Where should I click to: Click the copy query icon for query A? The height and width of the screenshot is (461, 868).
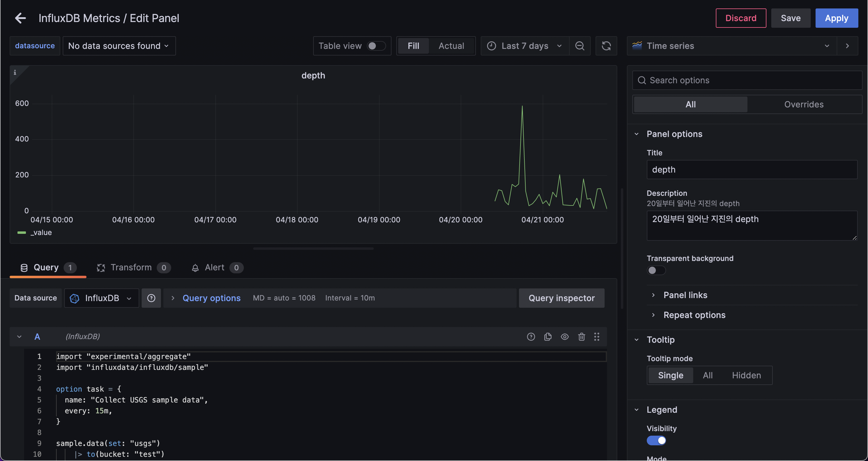click(x=548, y=336)
